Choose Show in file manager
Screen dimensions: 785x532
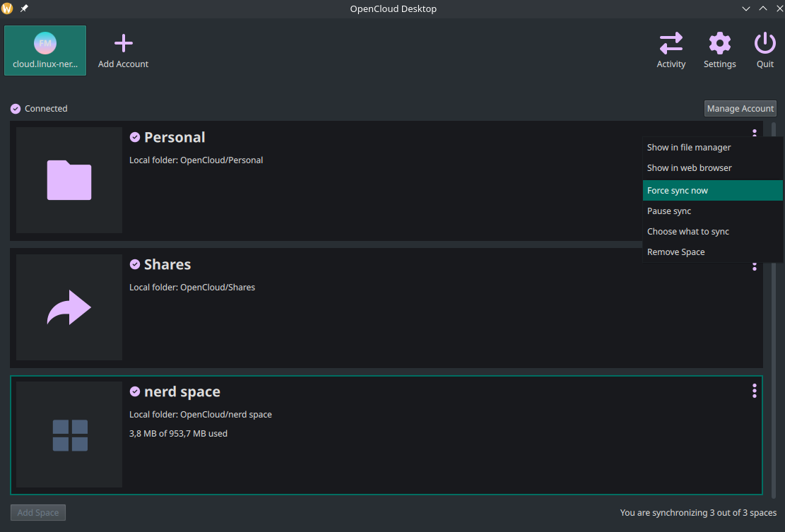pos(712,148)
